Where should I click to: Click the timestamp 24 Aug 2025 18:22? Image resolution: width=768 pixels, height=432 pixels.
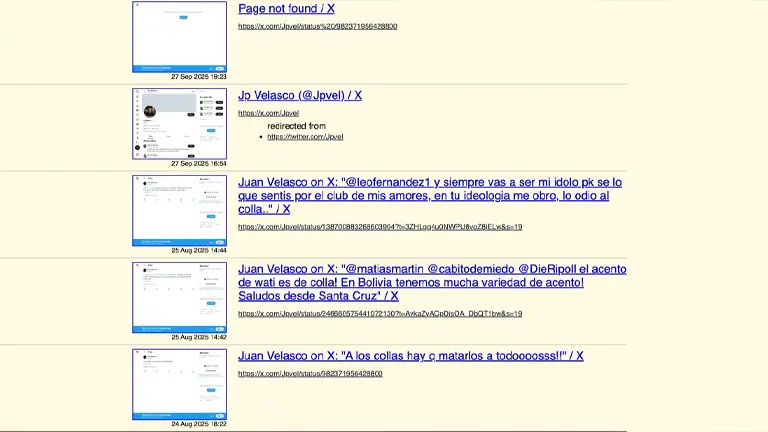point(198,424)
